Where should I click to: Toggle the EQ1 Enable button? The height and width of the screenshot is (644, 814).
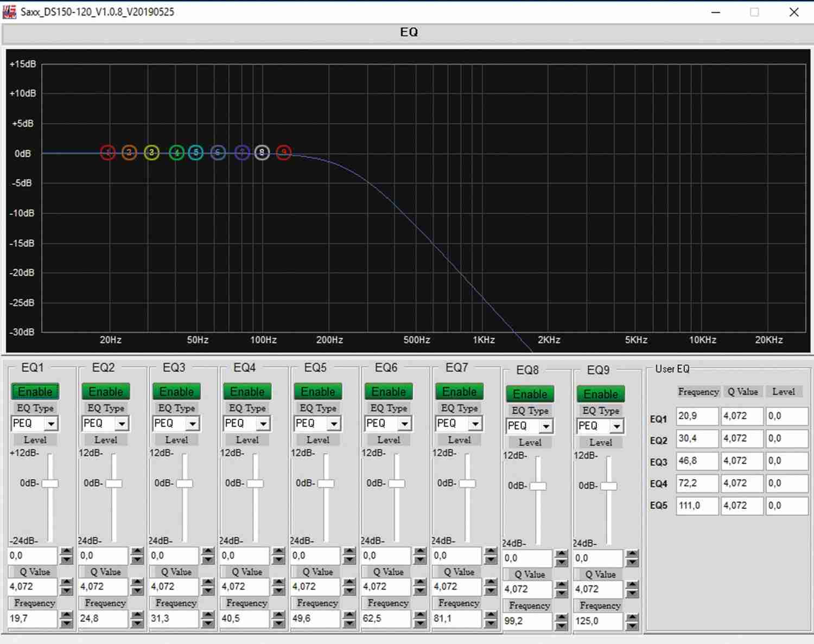pos(35,392)
